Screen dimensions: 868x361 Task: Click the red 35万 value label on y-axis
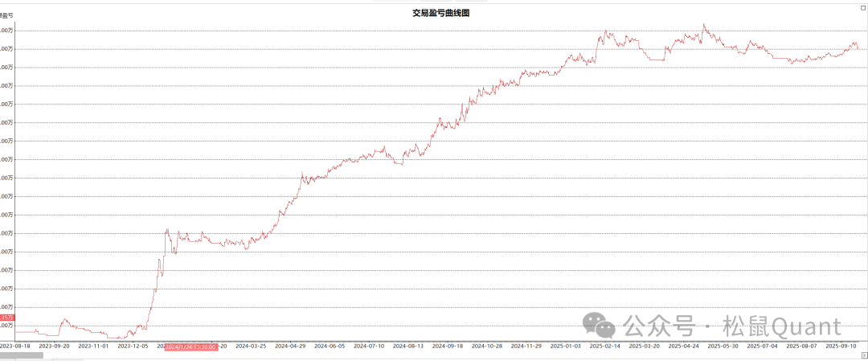coord(6,318)
